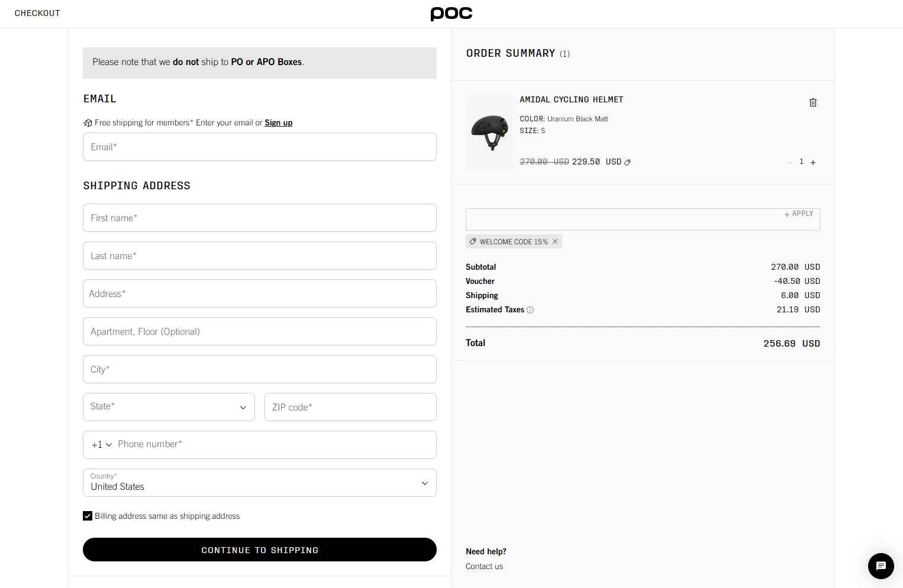Open the +1 phone country code selector
This screenshot has width=903, height=588.
[101, 445]
